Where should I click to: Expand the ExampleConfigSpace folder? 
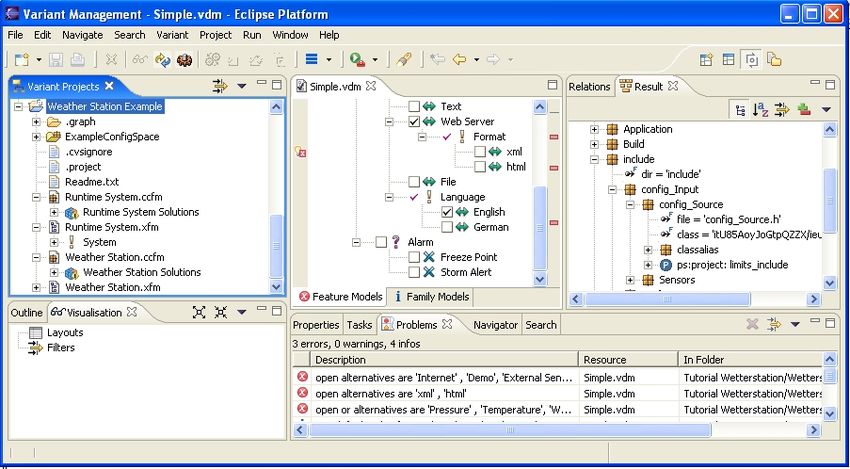pyautogui.click(x=36, y=137)
